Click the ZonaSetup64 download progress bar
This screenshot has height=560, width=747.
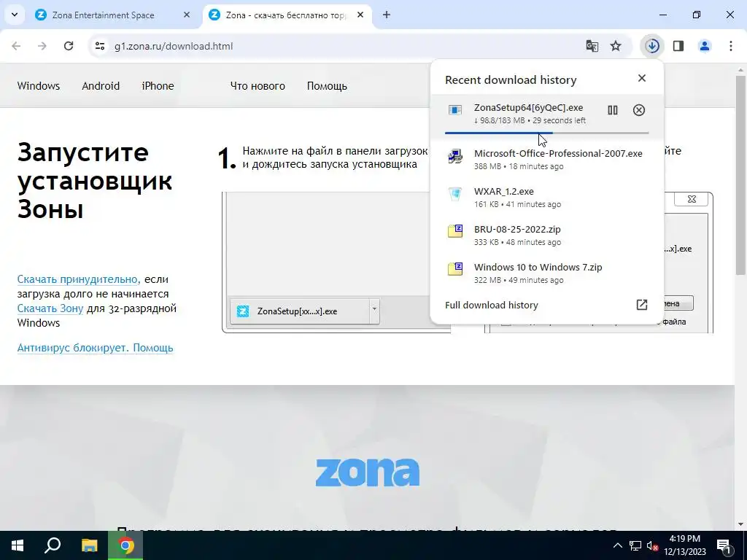point(546,133)
